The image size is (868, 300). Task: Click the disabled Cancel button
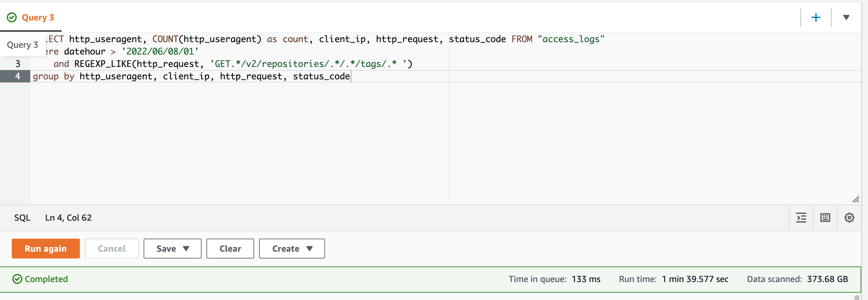click(111, 248)
